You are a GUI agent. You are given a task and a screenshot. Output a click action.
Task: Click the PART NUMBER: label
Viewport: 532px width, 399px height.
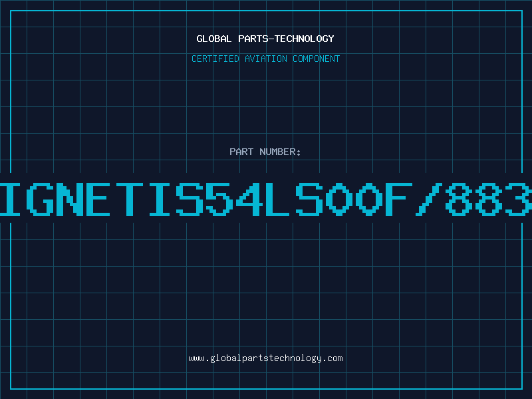[x=265, y=152]
